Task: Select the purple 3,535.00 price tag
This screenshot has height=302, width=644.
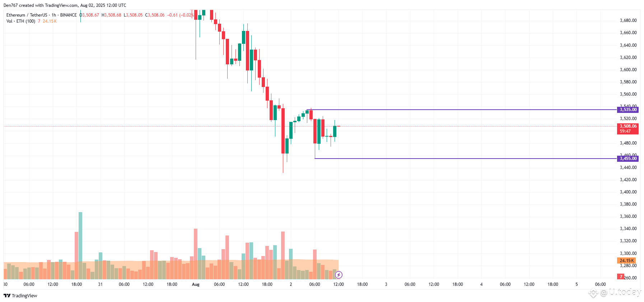Action: (627, 110)
